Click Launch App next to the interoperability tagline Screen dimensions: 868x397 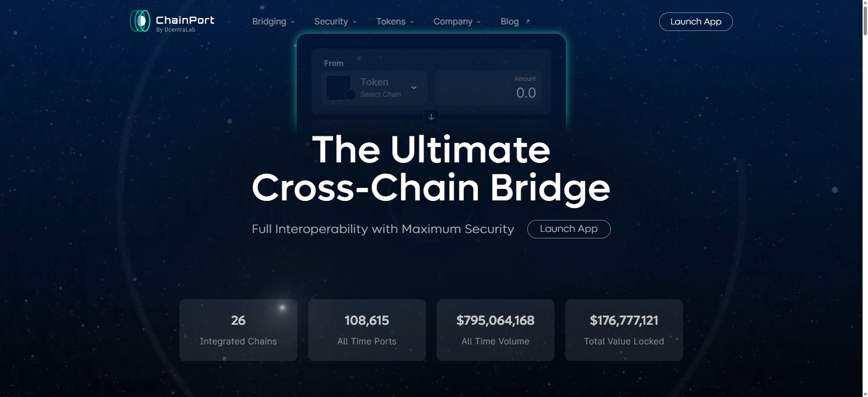pyautogui.click(x=569, y=229)
